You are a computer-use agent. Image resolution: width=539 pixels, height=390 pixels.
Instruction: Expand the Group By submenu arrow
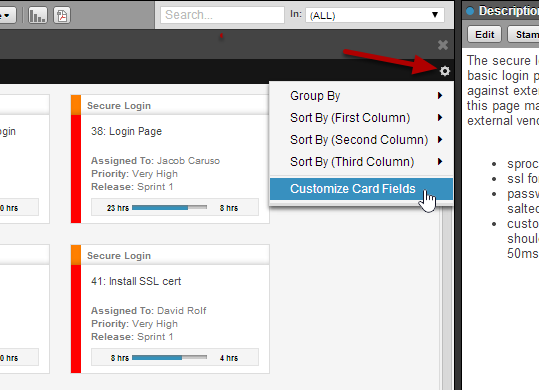440,96
